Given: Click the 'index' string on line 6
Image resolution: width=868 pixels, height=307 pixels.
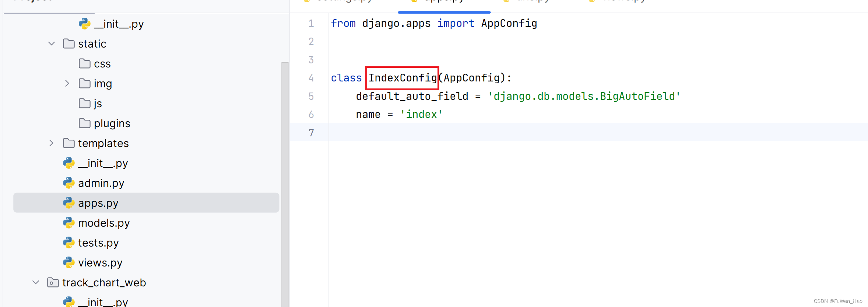Looking at the screenshot, I should (x=421, y=114).
